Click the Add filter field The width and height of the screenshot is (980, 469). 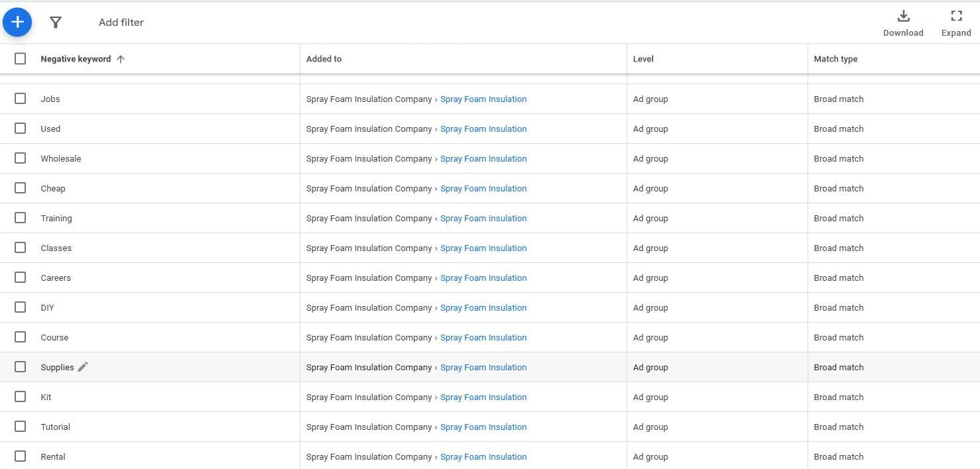(121, 23)
